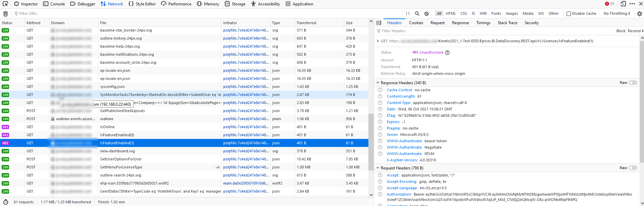Click help icon for ETag header
Viewport: 644px width, 206px height.
coord(380,115)
